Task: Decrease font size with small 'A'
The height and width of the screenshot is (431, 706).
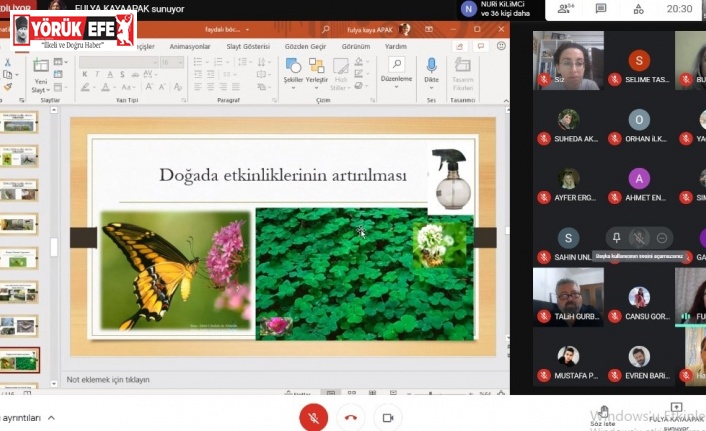Action: point(163,87)
